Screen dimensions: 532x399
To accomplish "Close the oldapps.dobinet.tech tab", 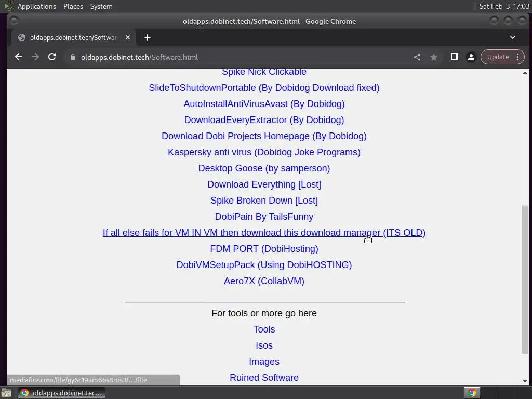I will pyautogui.click(x=128, y=37).
